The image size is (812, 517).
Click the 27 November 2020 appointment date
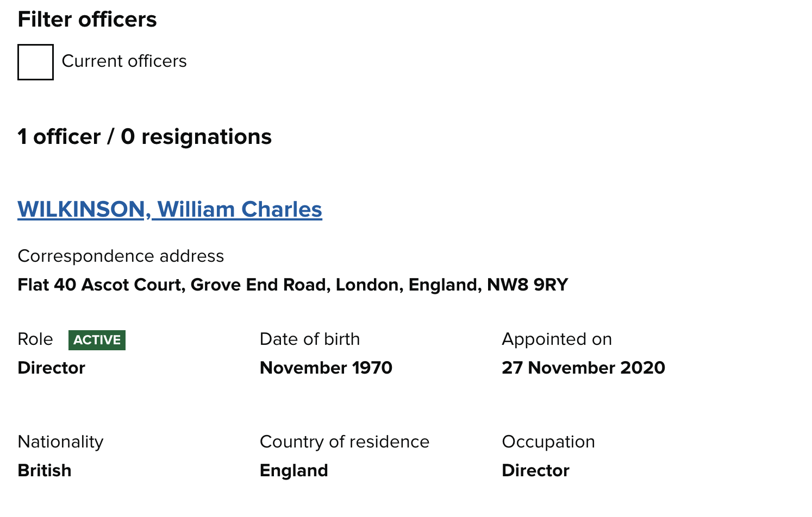(x=583, y=368)
